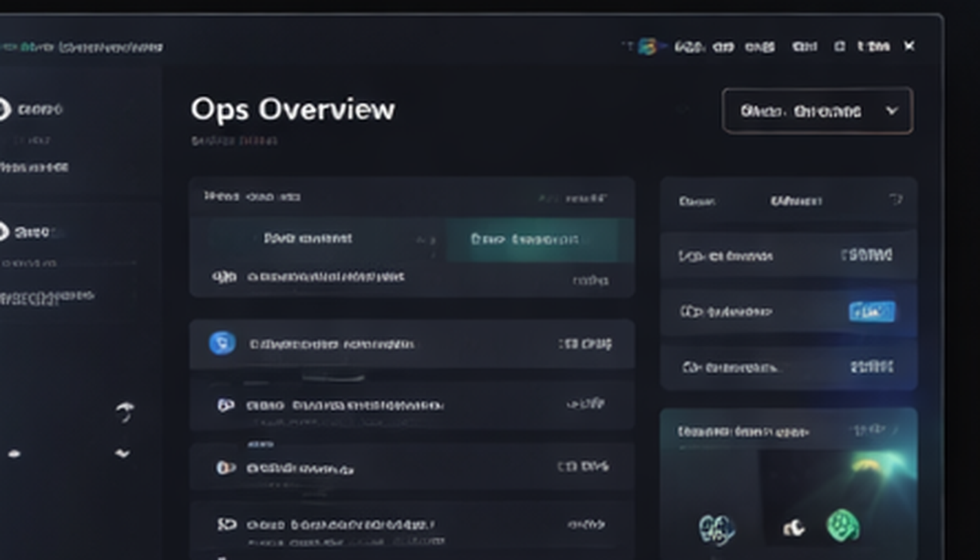The width and height of the screenshot is (980, 560).
Task: Click the blue circular icon in the list
Action: [x=222, y=343]
